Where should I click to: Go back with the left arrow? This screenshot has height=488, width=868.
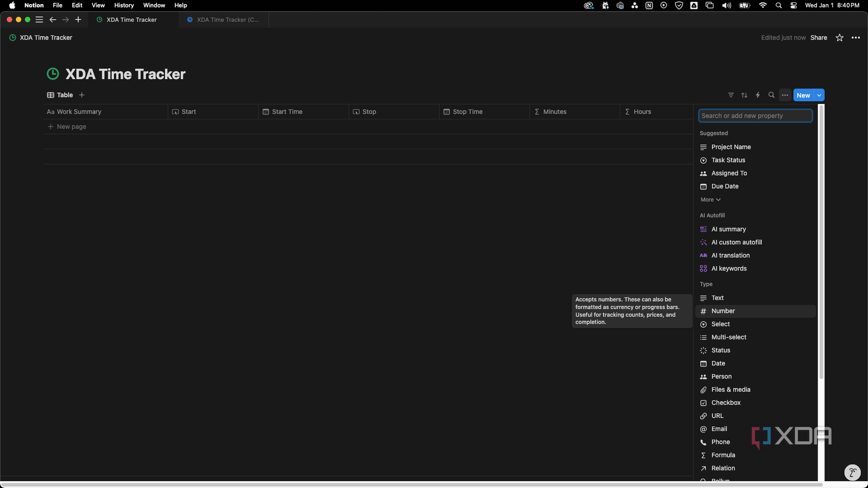tap(53, 20)
